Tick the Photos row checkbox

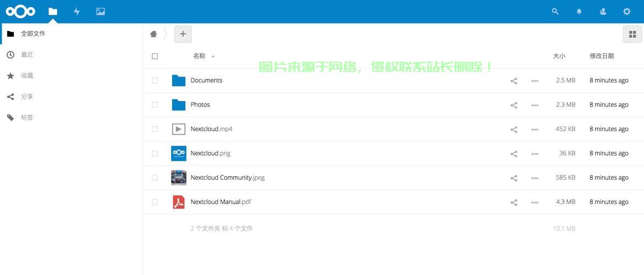click(155, 105)
